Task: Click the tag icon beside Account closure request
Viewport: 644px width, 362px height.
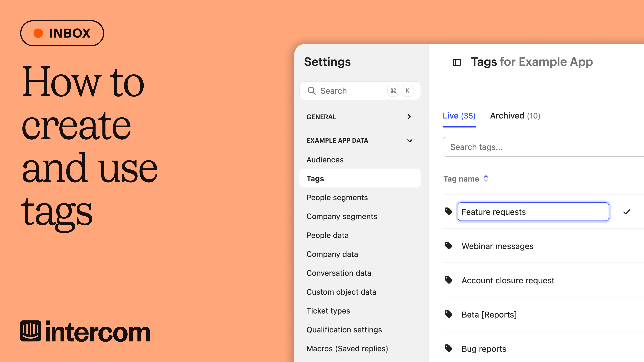Action: click(x=448, y=280)
